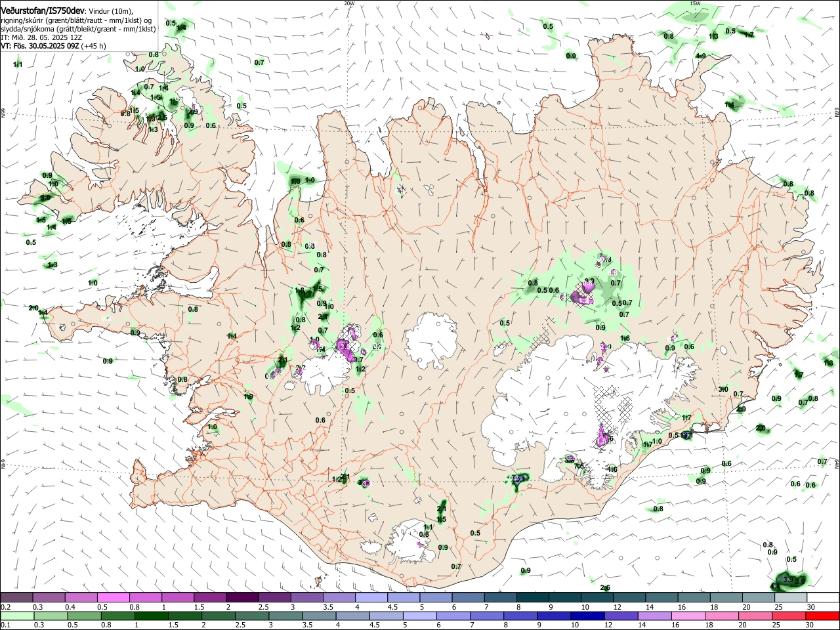Pick the dark teal snow swatch 8–9
840x630 pixels.
click(532, 598)
